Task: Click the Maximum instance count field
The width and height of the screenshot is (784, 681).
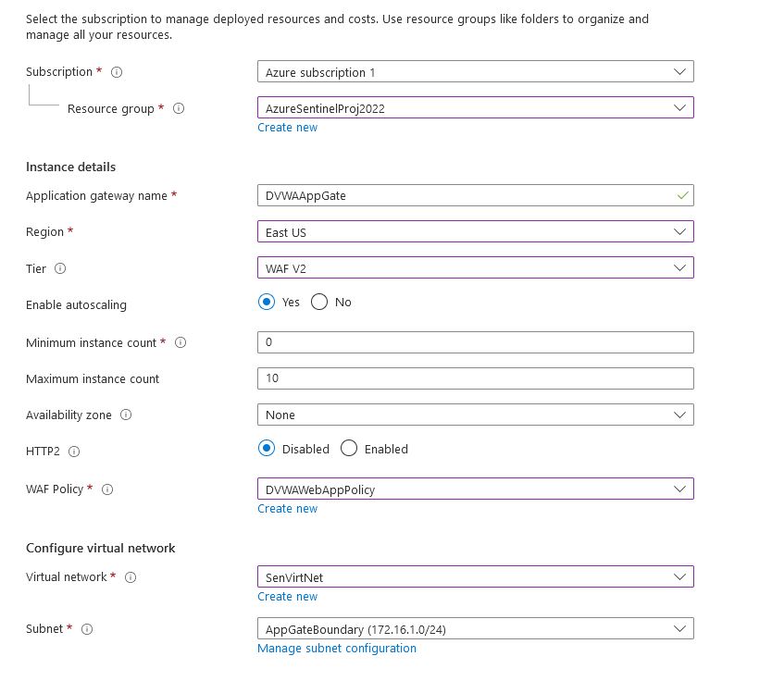Action: [475, 378]
